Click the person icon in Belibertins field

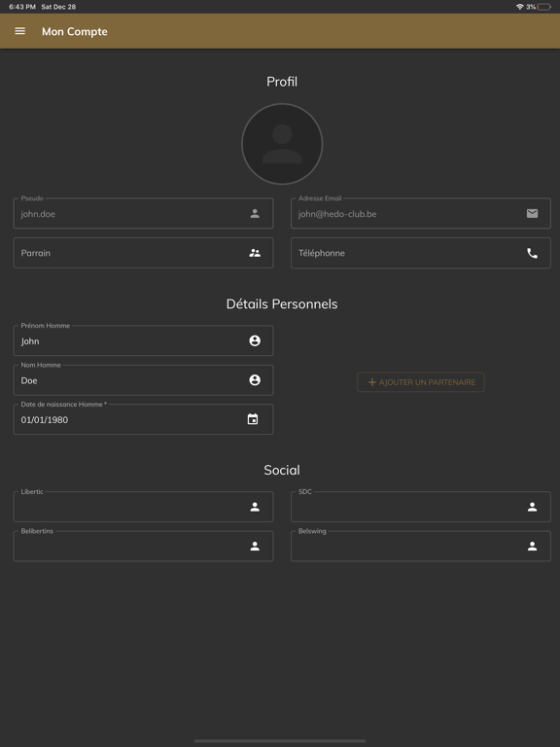255,546
